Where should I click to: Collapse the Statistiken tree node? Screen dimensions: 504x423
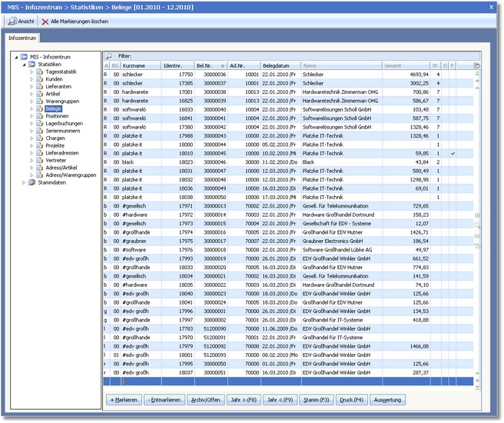(23, 65)
